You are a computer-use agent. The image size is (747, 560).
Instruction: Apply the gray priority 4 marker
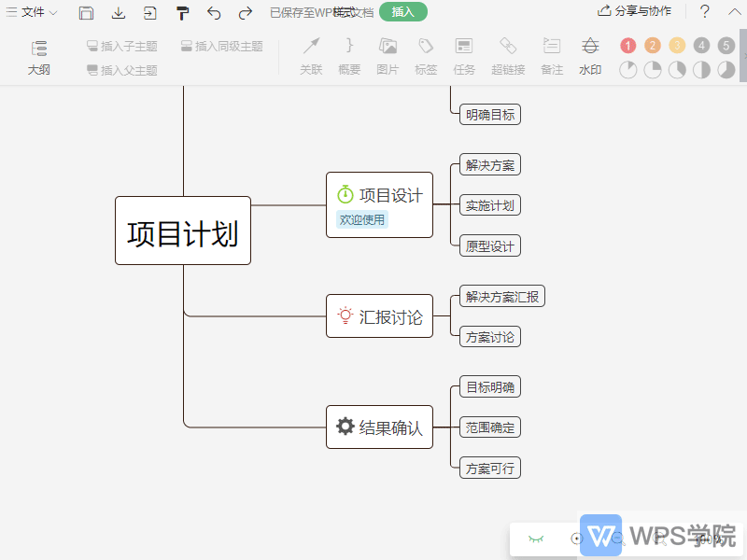coord(701,46)
